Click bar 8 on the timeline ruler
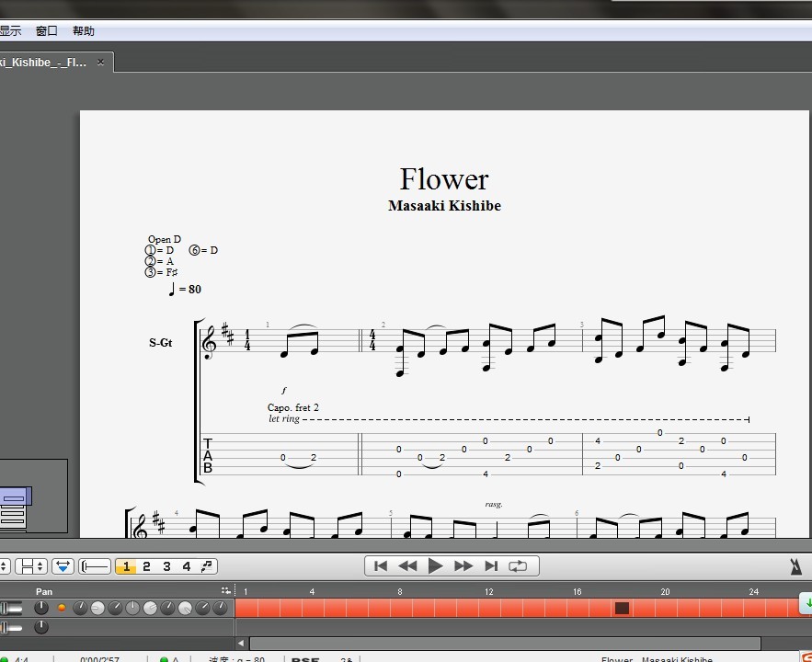 (x=400, y=591)
